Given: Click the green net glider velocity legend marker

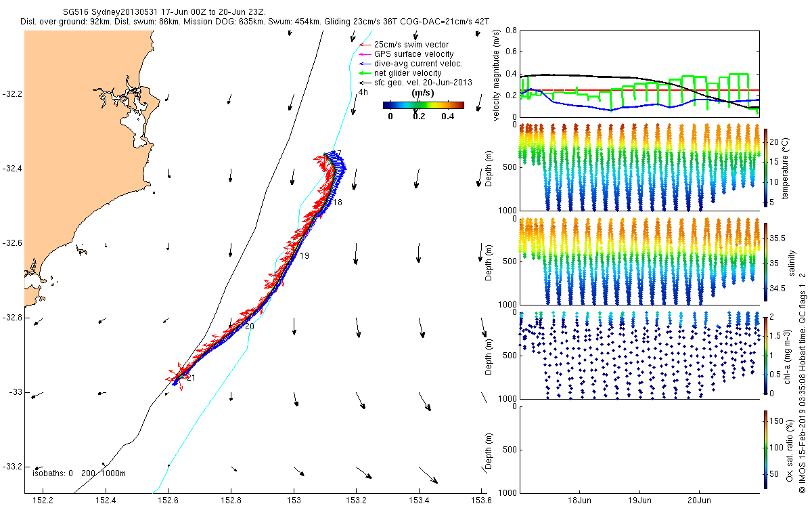Looking at the screenshot, I should [363, 73].
